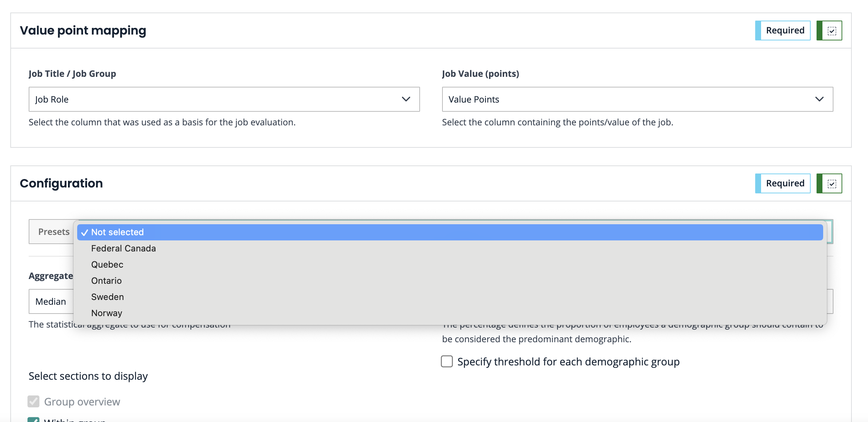This screenshot has height=422, width=868.
Task: Select the Norway preset option
Action: pyautogui.click(x=107, y=313)
